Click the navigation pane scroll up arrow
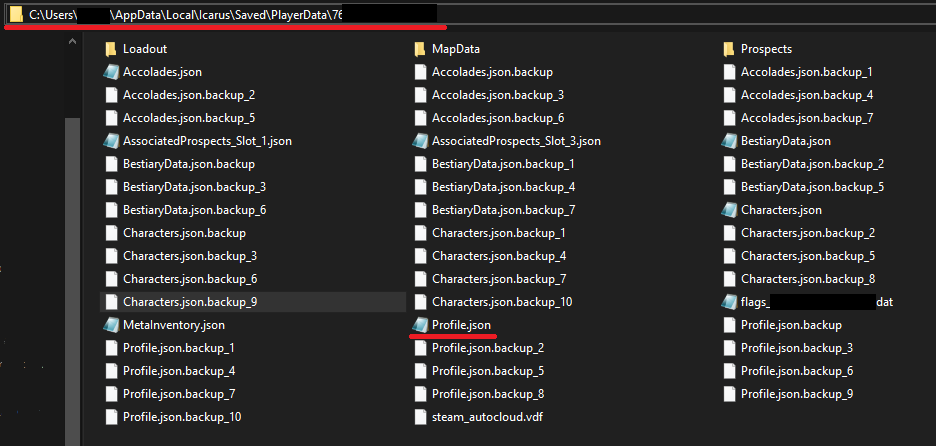This screenshot has height=446, width=936. (x=72, y=42)
